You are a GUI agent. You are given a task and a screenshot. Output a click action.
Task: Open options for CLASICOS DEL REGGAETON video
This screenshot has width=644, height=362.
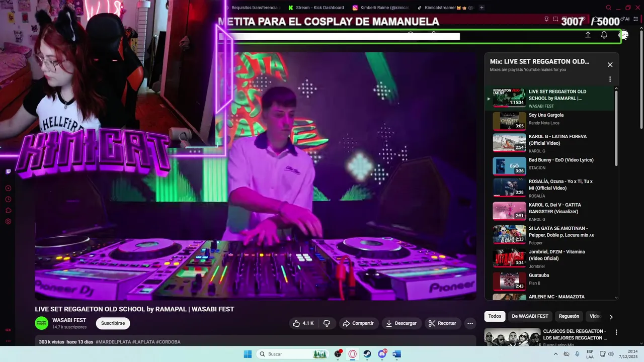[x=616, y=332]
